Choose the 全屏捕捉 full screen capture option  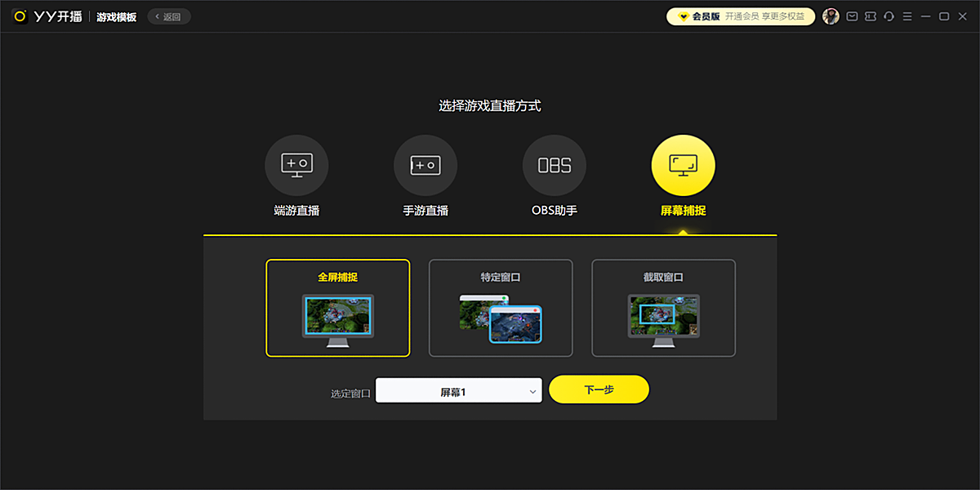pos(337,308)
